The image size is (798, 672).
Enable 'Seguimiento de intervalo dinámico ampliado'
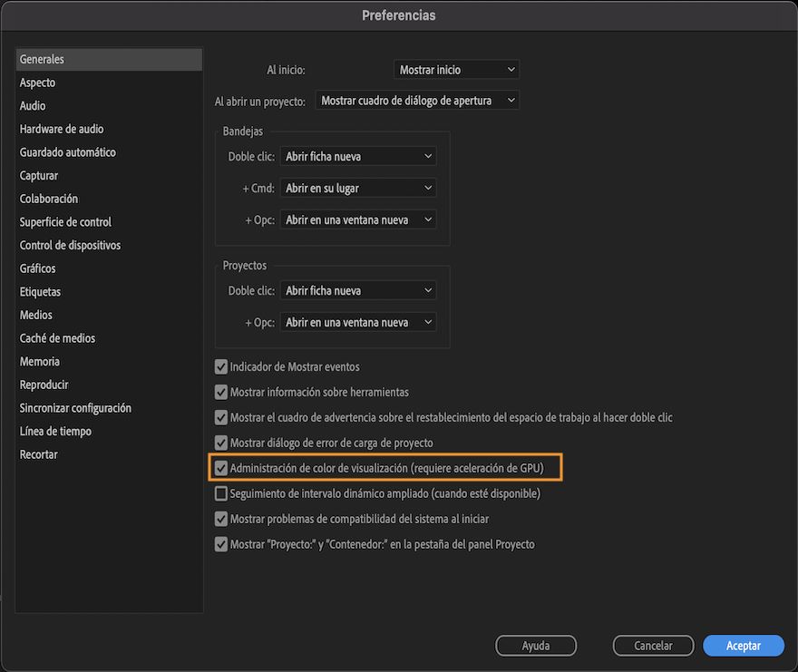tap(220, 493)
